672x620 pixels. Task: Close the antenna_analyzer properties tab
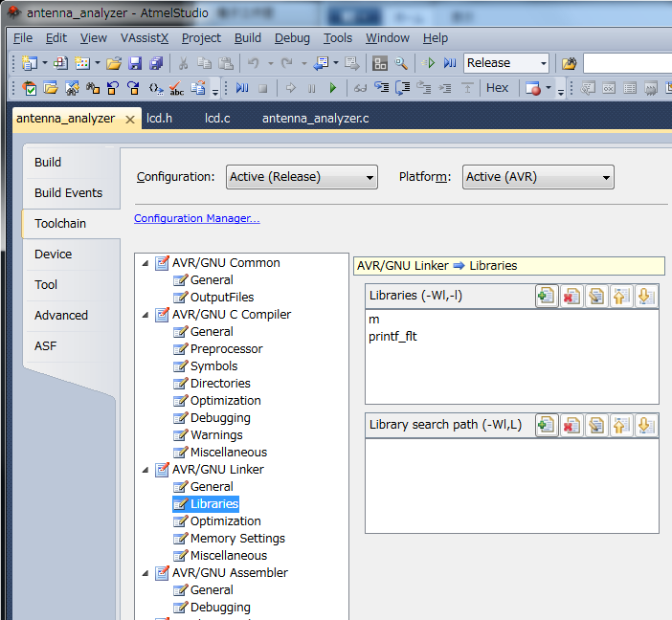tap(130, 120)
